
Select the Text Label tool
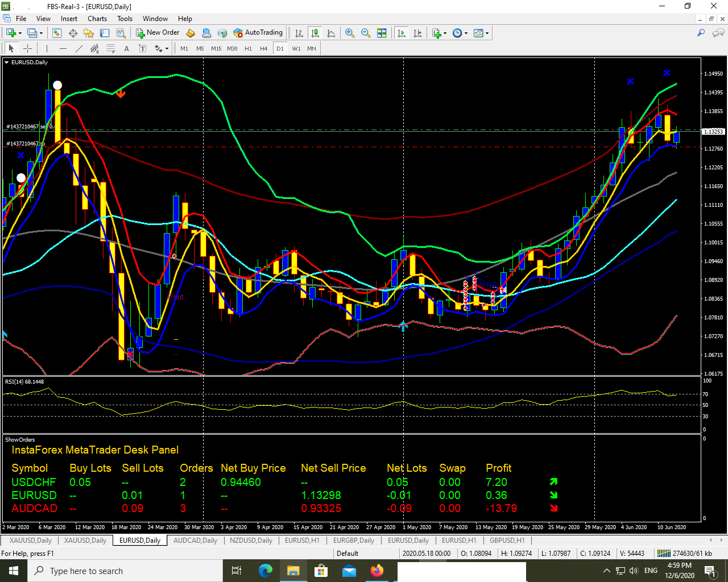(142, 48)
